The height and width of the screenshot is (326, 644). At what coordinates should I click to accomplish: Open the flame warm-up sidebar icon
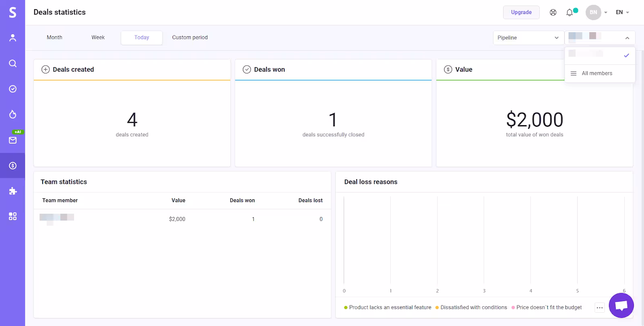click(12, 115)
